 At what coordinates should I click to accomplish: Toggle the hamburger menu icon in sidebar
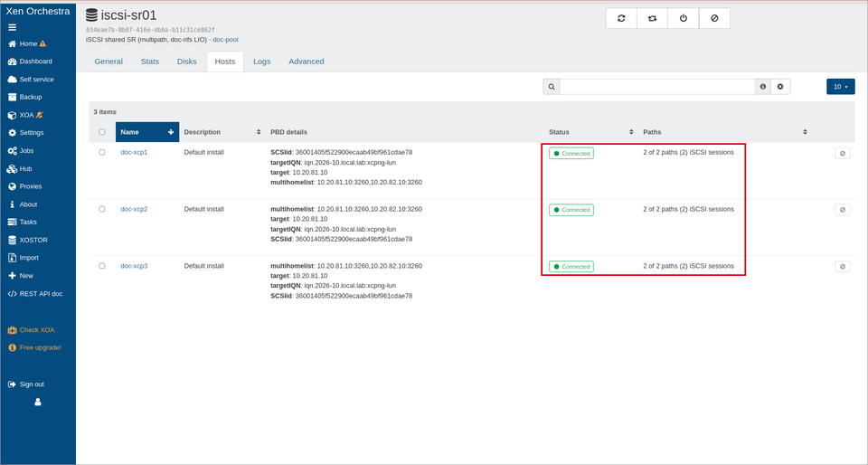12,27
